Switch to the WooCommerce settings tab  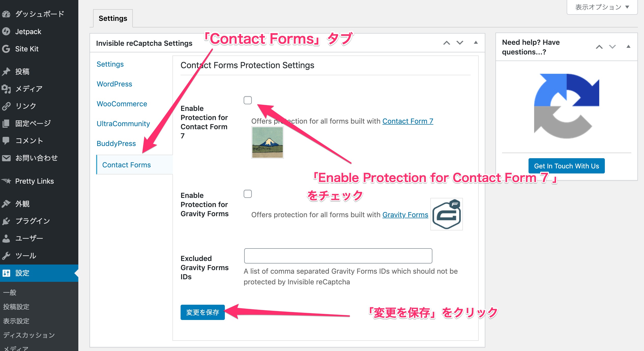click(122, 104)
